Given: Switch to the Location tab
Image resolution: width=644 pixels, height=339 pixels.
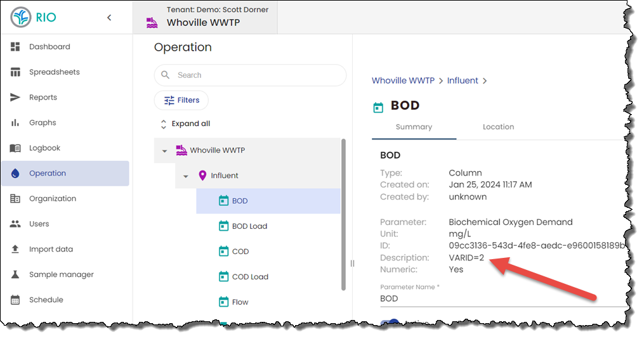Looking at the screenshot, I should [498, 127].
